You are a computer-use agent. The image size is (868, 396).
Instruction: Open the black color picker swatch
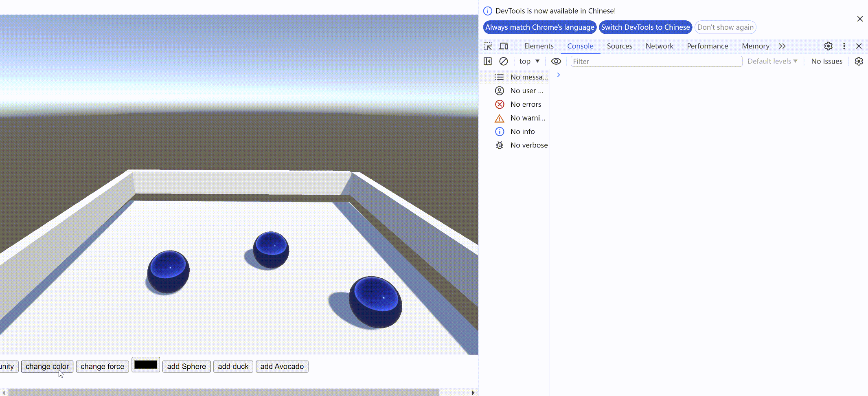[x=146, y=365]
